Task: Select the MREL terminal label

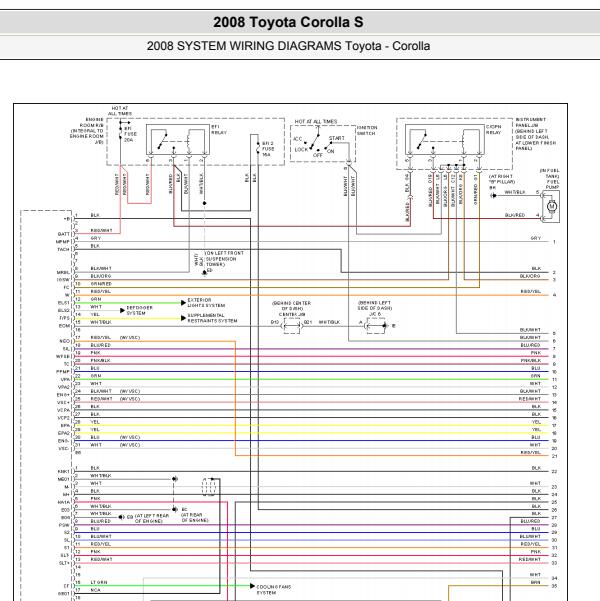Action: tap(63, 272)
